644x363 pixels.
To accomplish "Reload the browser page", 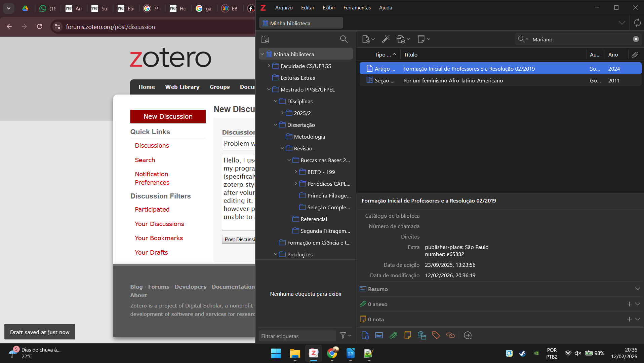I will [39, 27].
